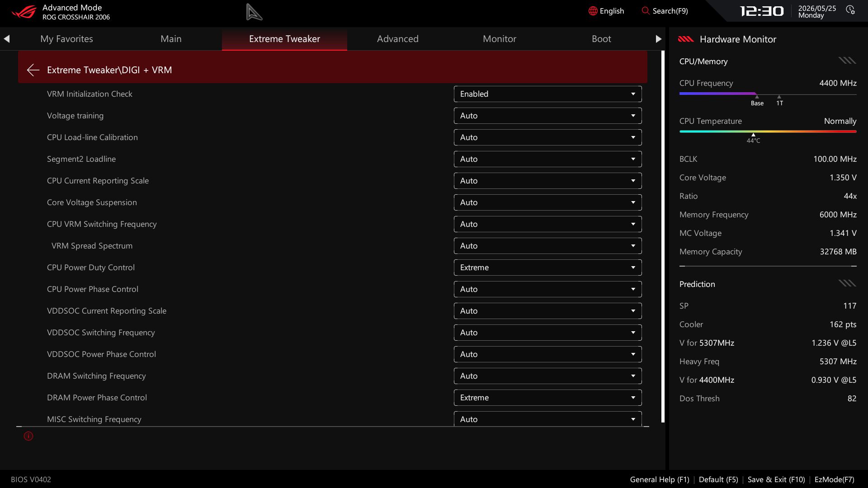Click Search(F9) label
This screenshot has height=488, width=868.
[x=670, y=11]
